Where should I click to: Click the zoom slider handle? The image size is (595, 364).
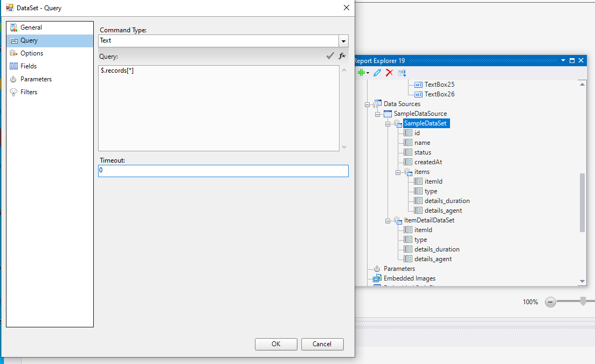pos(583,302)
